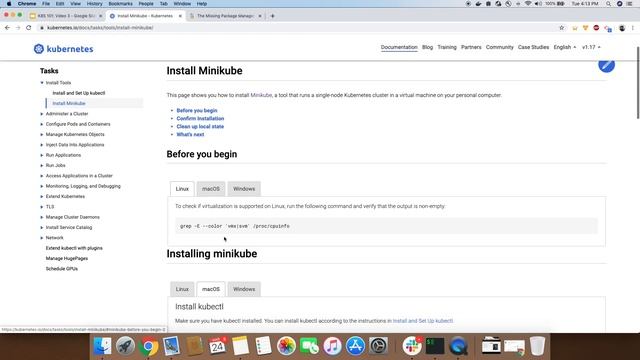Click the Kubernetes logo
Viewport: 640px width, 360px height.
tap(64, 49)
